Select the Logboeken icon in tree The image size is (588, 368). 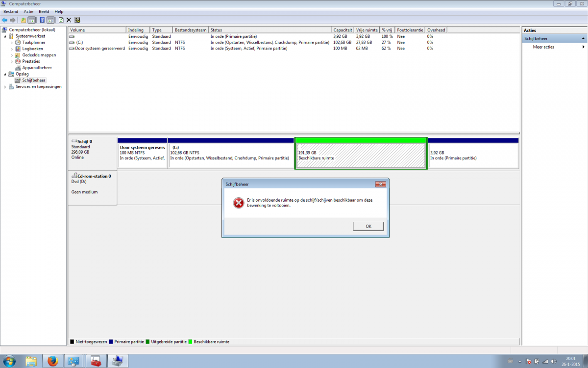click(18, 49)
